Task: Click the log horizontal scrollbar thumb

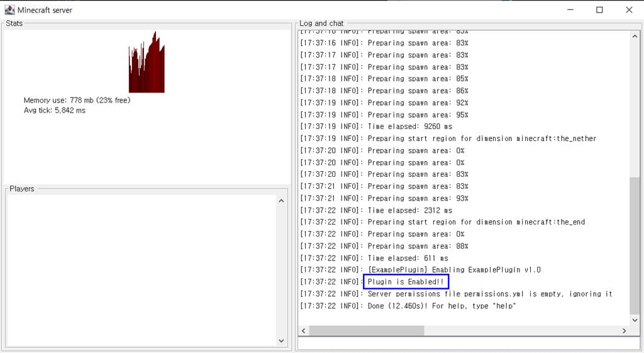Action: click(x=366, y=330)
